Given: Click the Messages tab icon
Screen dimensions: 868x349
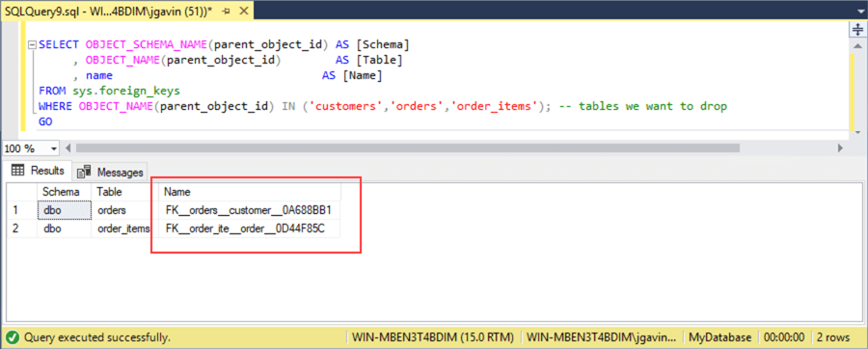Looking at the screenshot, I should 84,172.
